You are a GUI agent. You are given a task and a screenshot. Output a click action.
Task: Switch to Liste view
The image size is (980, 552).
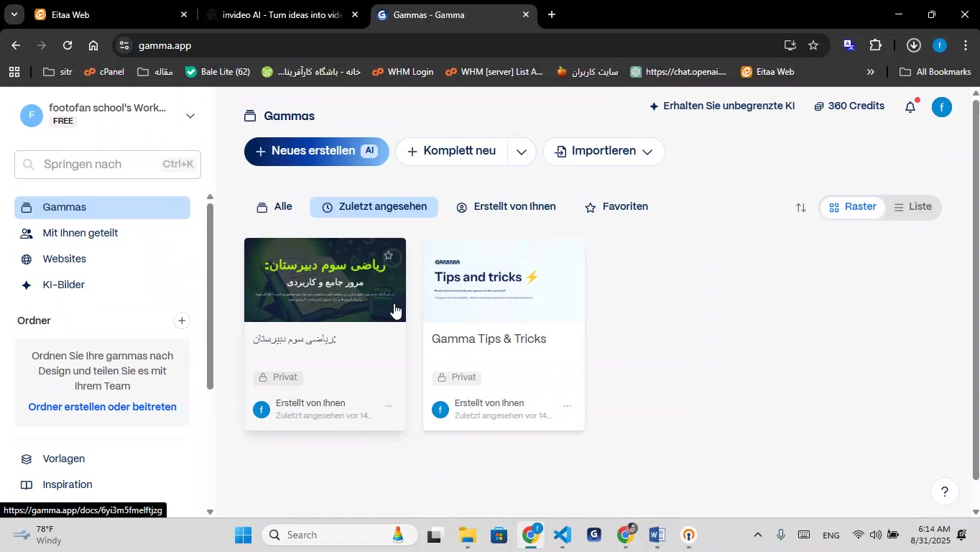(913, 207)
